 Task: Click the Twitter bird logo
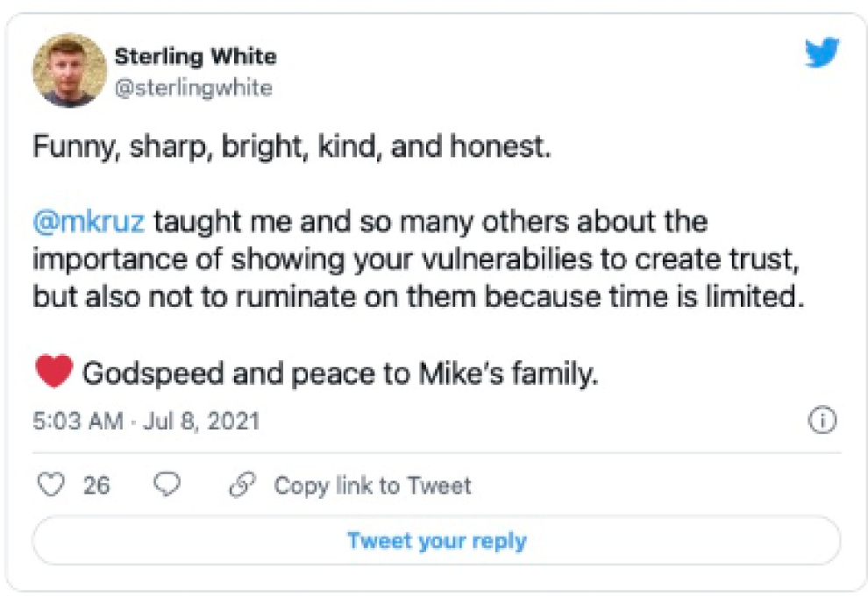coord(822,54)
